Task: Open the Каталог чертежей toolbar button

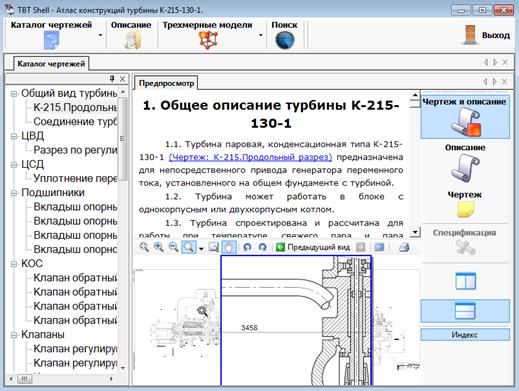Action: [x=51, y=35]
